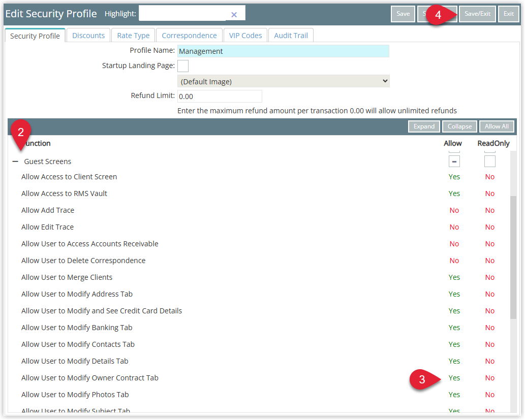This screenshot has width=525, height=420.
Task: Select 'Allow User to Modify Photos Tab' text
Action: coord(75,395)
